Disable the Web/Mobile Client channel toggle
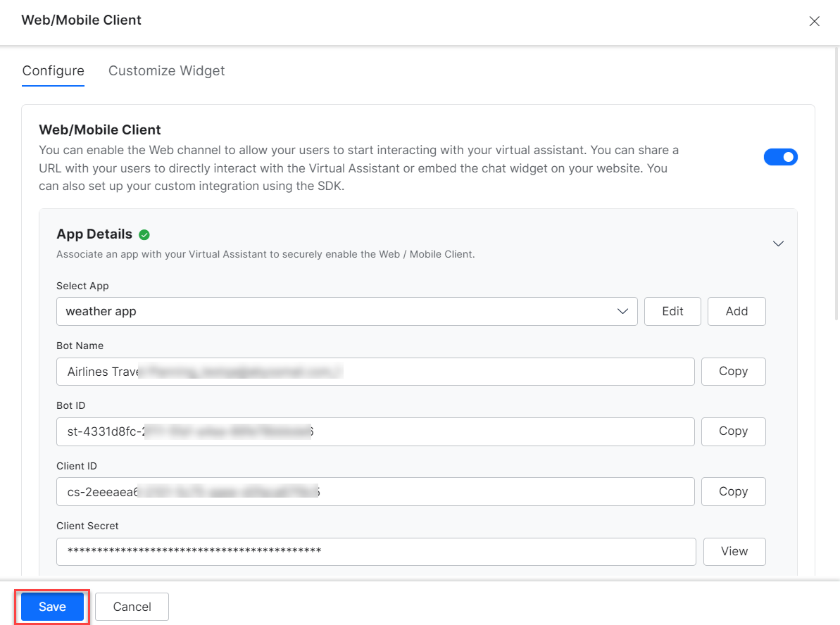 pyautogui.click(x=780, y=157)
